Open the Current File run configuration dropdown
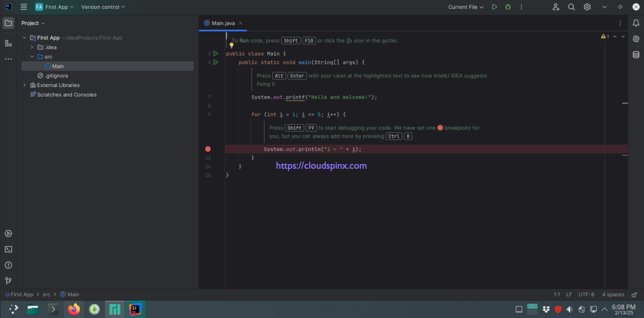Viewport: 644px width, 318px height. pos(465,7)
